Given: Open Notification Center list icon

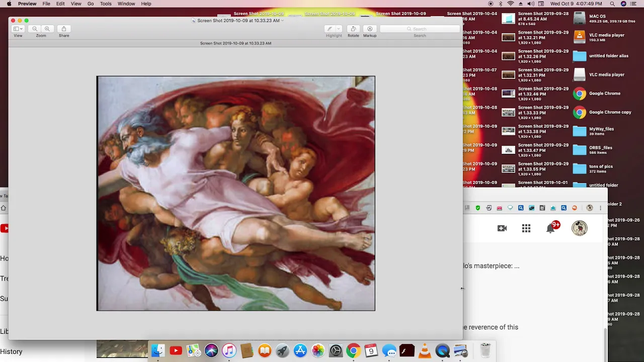Looking at the screenshot, I should pos(633,4).
